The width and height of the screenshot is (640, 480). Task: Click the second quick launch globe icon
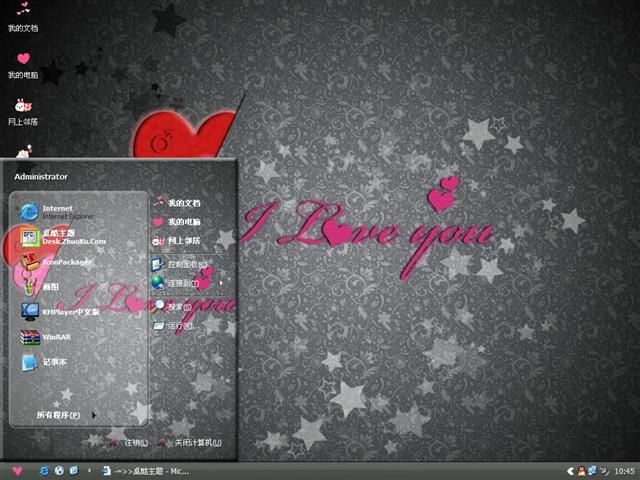[59, 471]
